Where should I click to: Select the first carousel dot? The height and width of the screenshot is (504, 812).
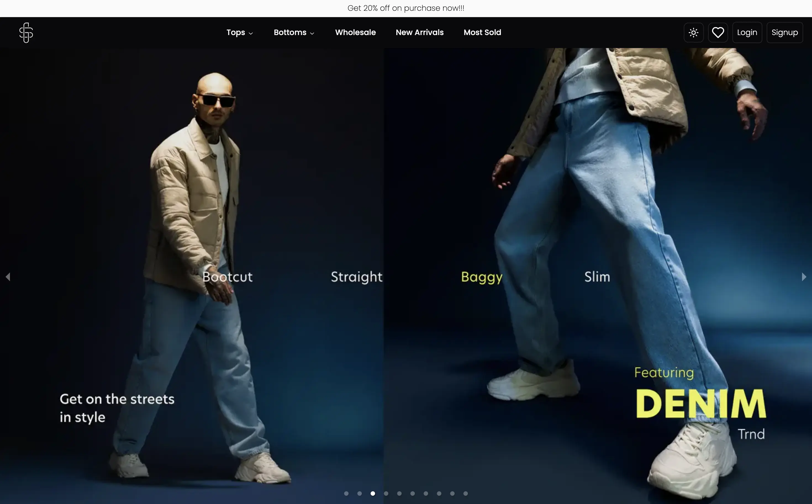(x=346, y=493)
